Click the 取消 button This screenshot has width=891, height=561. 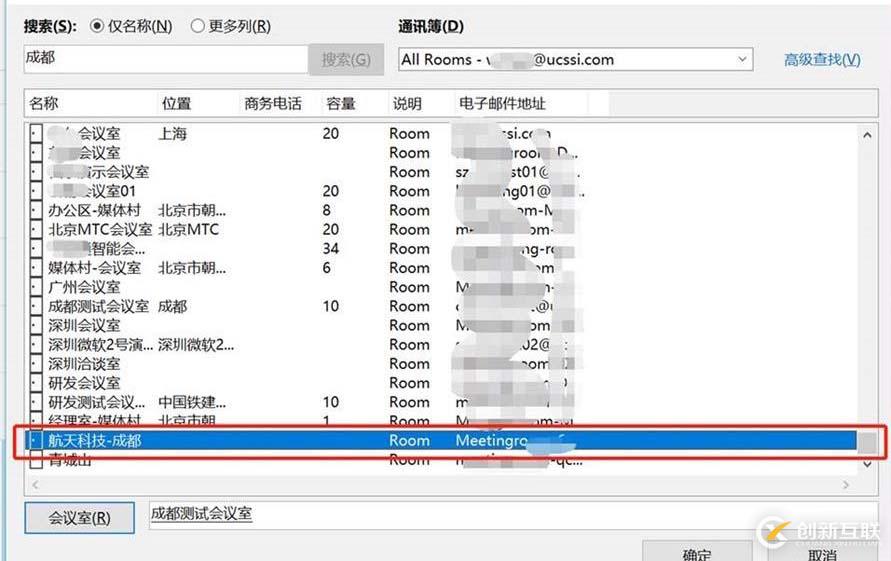click(822, 552)
